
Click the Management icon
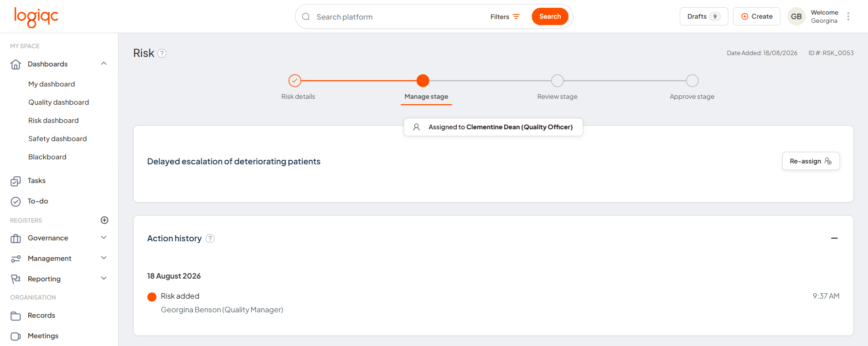tap(15, 259)
